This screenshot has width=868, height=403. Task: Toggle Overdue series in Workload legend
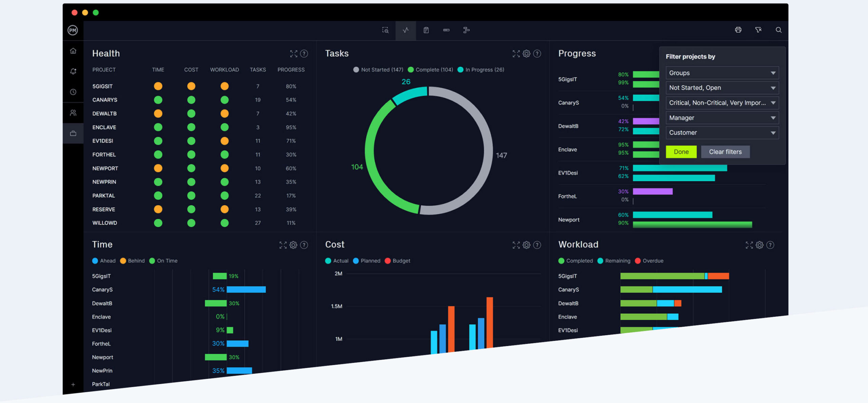649,261
